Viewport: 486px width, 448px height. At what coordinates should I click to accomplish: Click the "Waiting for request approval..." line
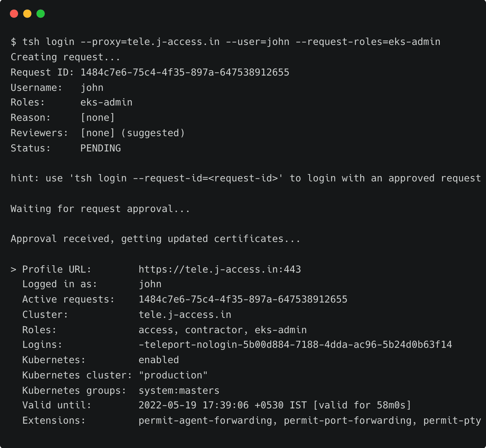(x=100, y=209)
